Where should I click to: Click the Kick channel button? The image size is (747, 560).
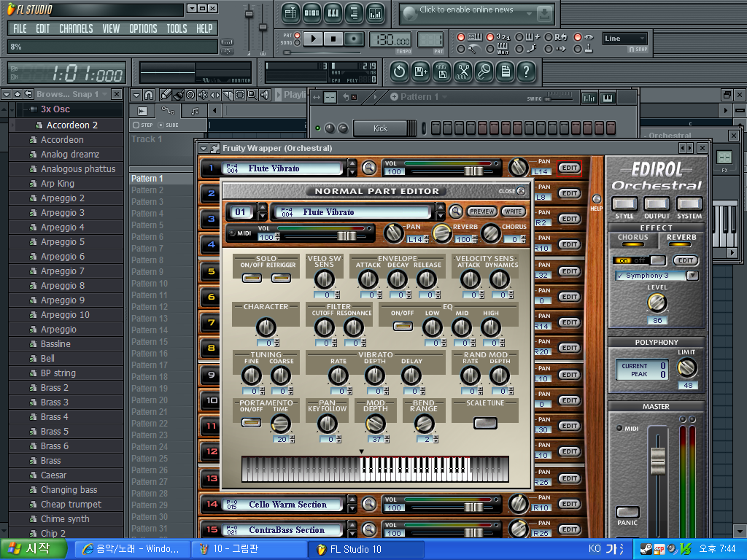point(380,128)
